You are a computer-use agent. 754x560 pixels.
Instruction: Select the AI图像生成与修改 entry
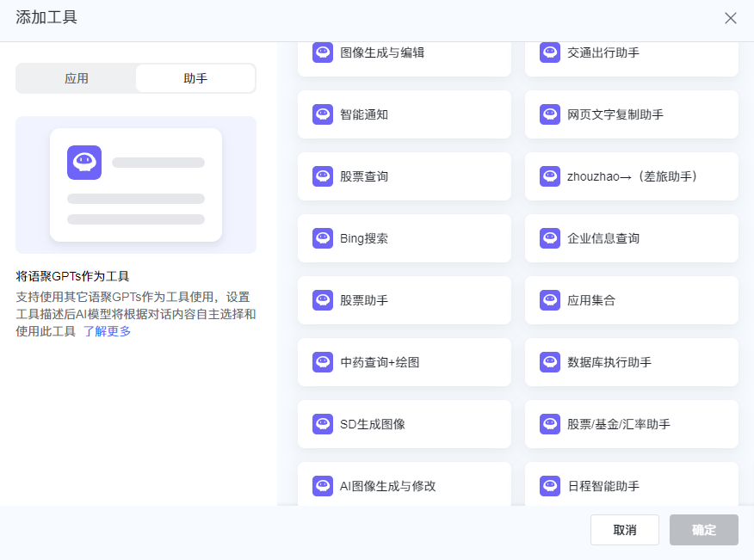tap(405, 486)
